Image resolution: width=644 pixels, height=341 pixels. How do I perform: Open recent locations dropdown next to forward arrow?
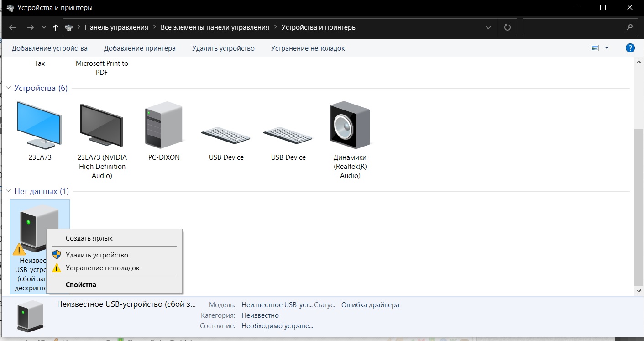[44, 27]
